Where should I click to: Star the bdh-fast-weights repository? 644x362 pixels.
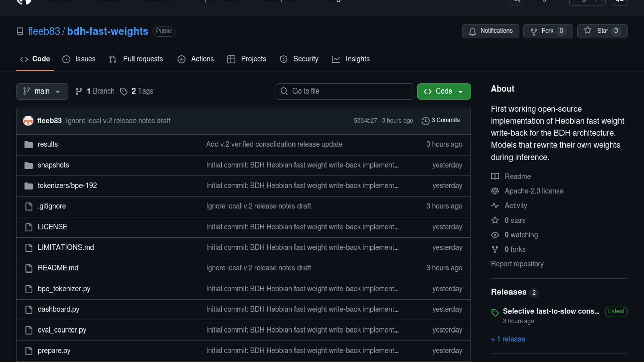pyautogui.click(x=602, y=31)
